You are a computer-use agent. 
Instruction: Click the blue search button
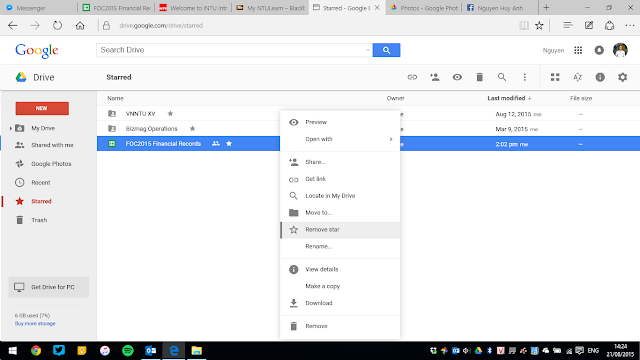(386, 50)
